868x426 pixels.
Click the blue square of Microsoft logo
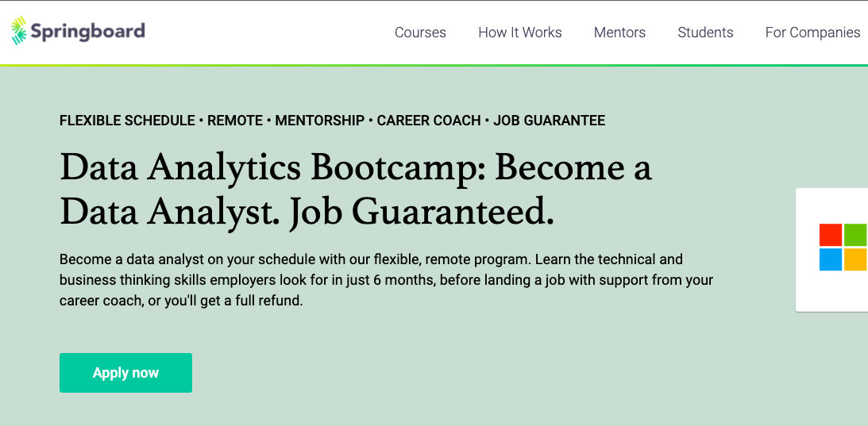coord(831,259)
